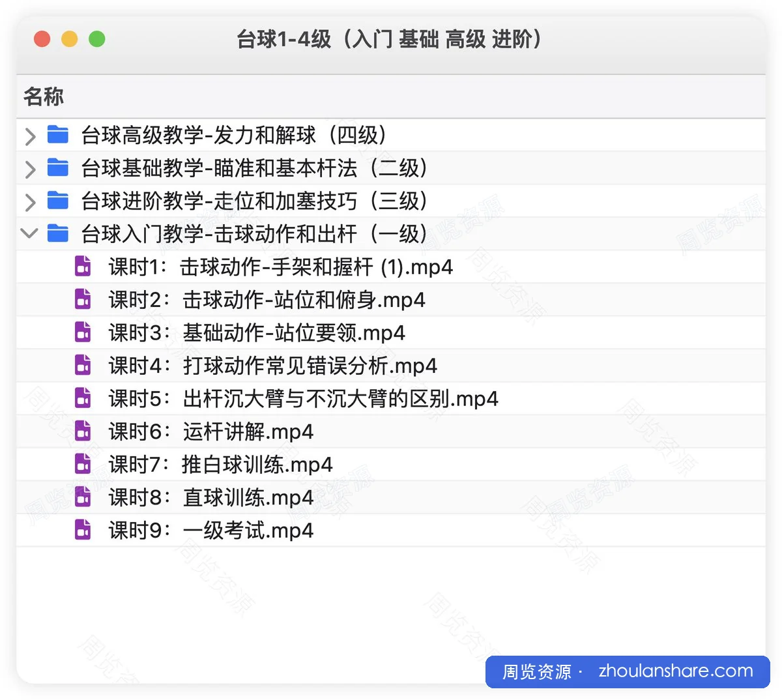Select file 课时8：直球训练.mp4
The height and width of the screenshot is (700, 782).
211,497
